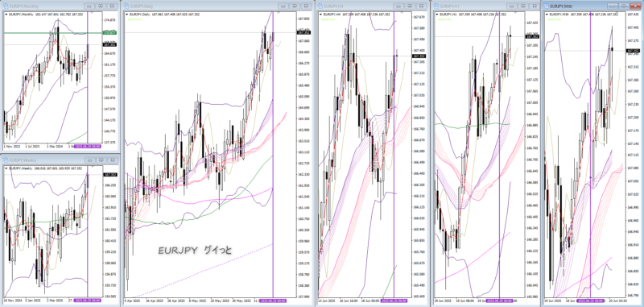Screen dimensions: 644x307
Task: Click the purple date label under the Monthly chart
Action: coord(88,147)
